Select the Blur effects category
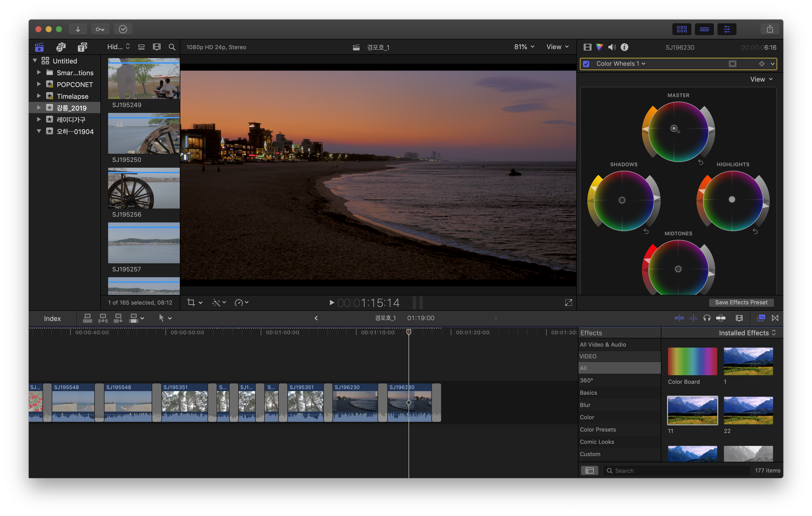Image resolution: width=812 pixels, height=516 pixels. pyautogui.click(x=585, y=405)
